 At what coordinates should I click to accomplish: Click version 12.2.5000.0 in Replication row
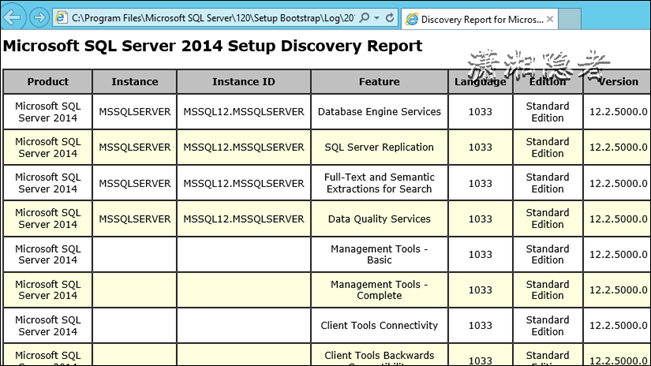pos(618,147)
